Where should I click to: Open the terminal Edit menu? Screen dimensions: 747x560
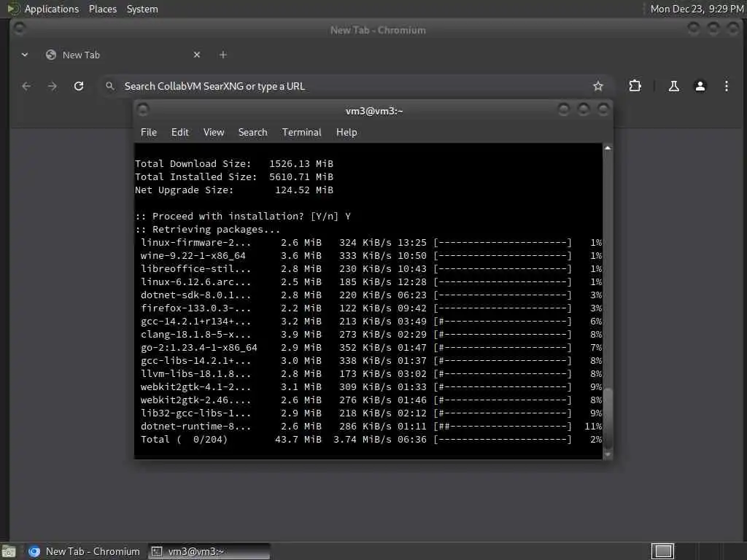[179, 133]
